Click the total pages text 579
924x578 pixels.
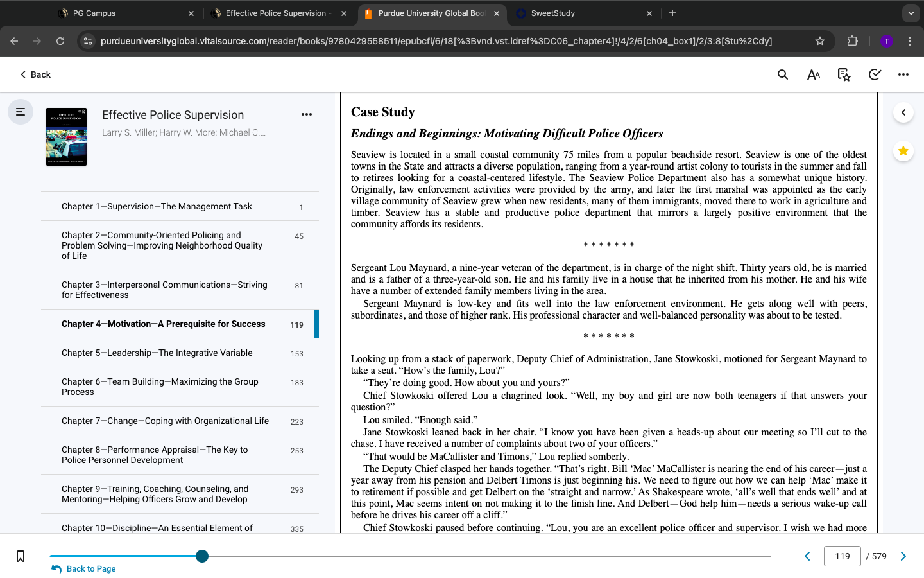click(x=879, y=556)
